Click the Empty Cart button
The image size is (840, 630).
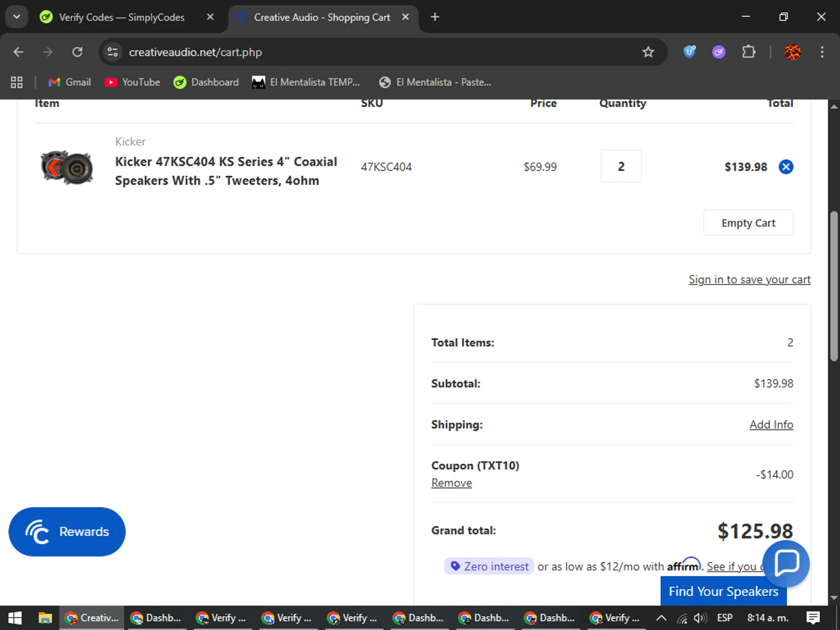748,223
